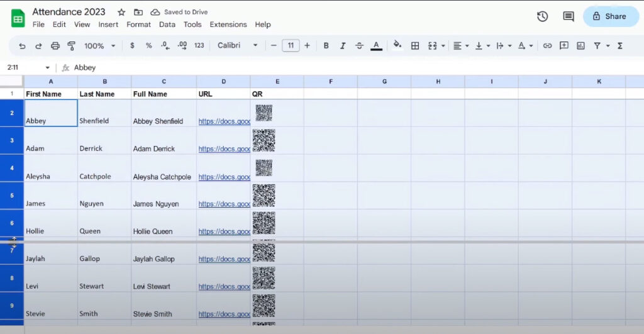
Task: Open Calibri font dropdown
Action: (x=237, y=45)
